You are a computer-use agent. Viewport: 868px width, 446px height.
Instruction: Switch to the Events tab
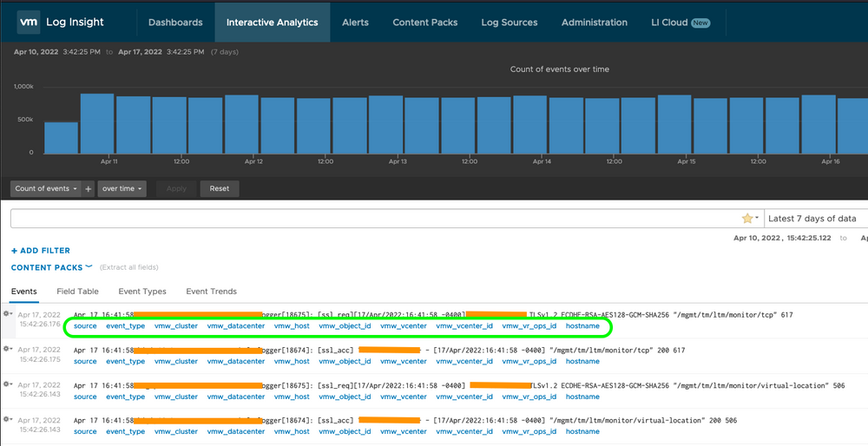(x=24, y=292)
